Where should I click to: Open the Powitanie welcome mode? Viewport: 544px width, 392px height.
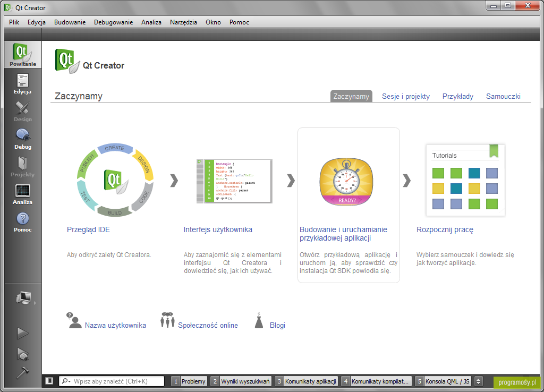[22, 55]
